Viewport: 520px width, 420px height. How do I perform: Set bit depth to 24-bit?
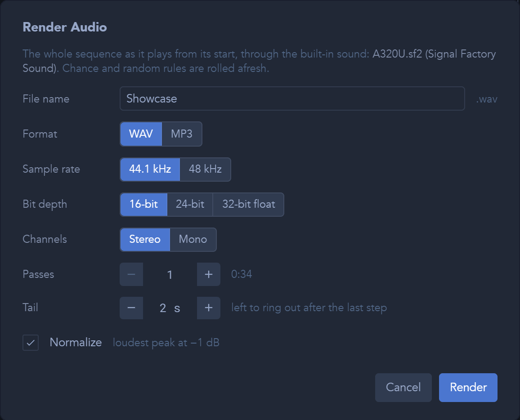pos(190,204)
